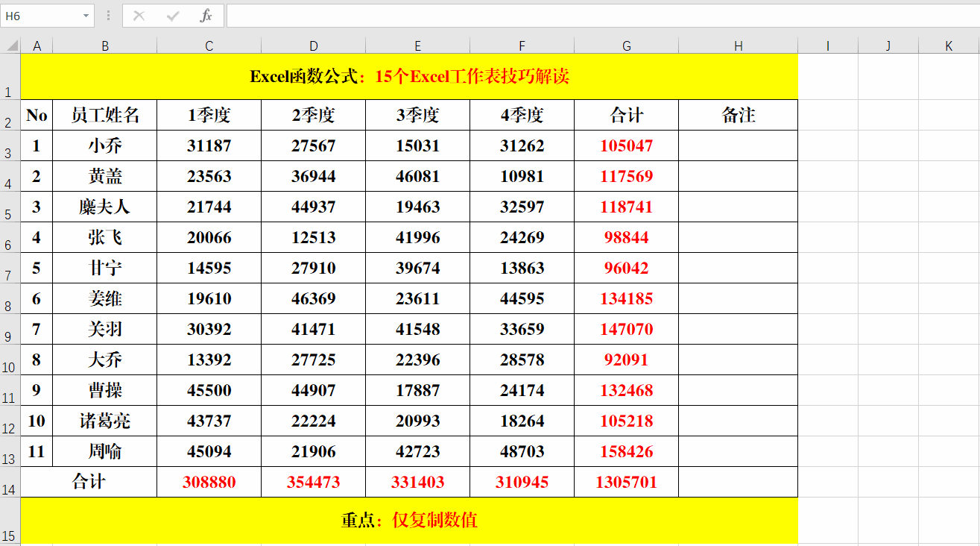Select column B header
980x546 pixels.
105,46
